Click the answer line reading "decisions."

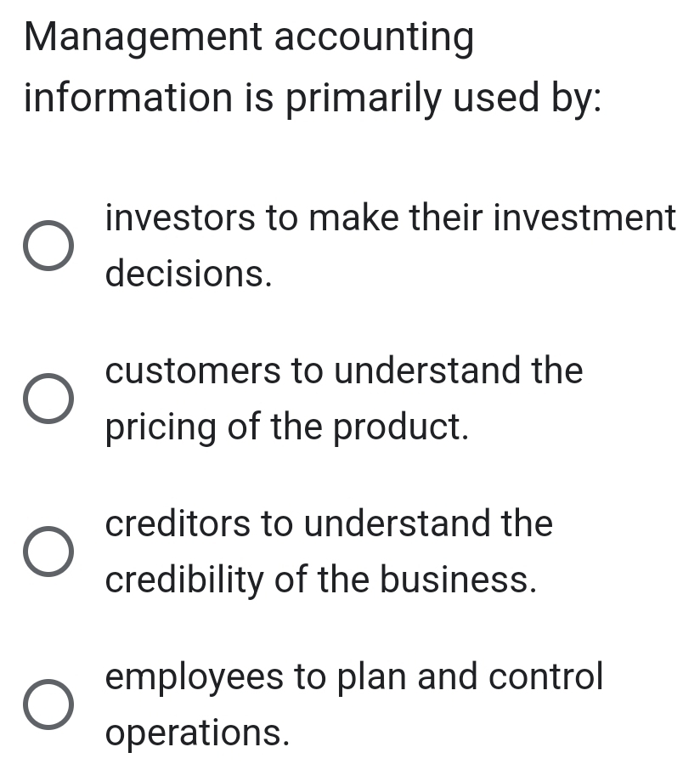189,274
